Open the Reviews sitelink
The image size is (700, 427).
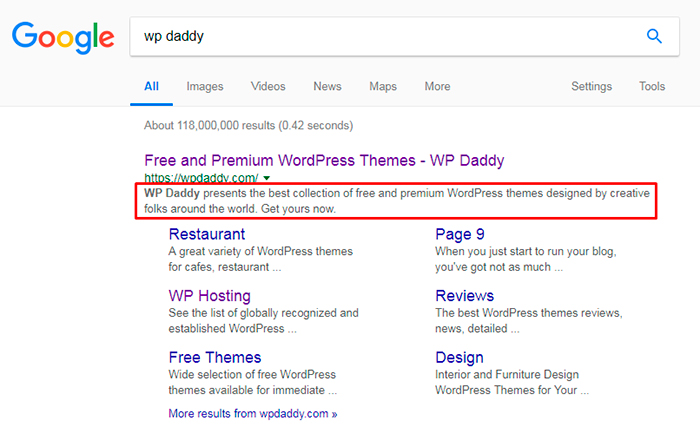click(464, 296)
